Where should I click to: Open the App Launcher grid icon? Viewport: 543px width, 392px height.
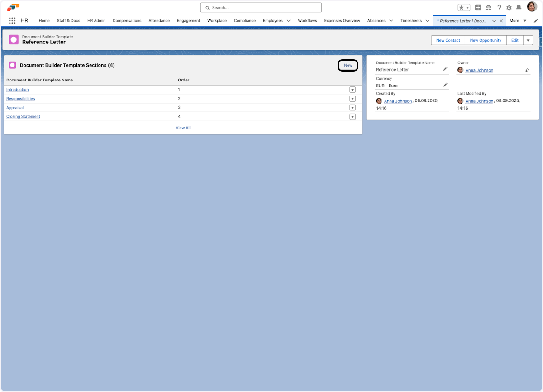click(x=12, y=21)
